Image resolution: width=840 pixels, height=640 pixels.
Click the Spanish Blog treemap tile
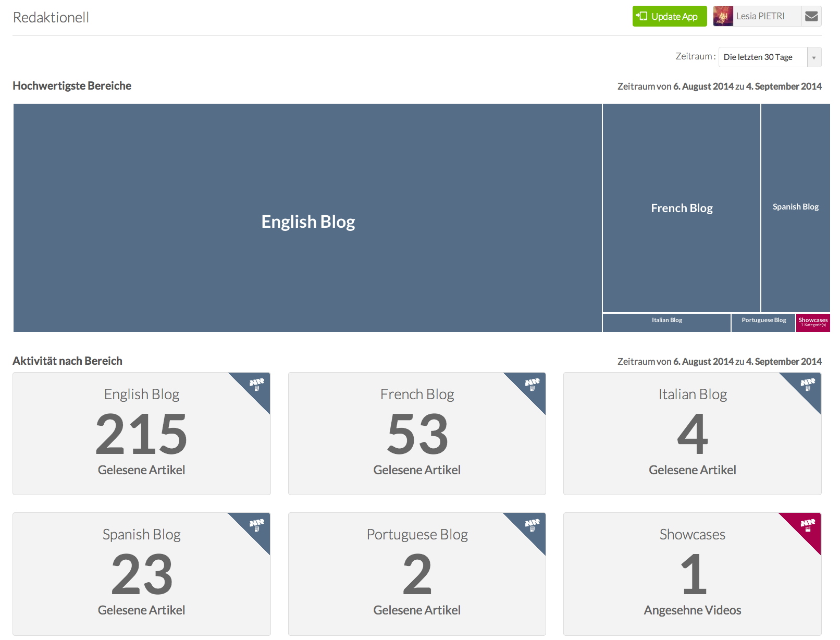point(795,207)
